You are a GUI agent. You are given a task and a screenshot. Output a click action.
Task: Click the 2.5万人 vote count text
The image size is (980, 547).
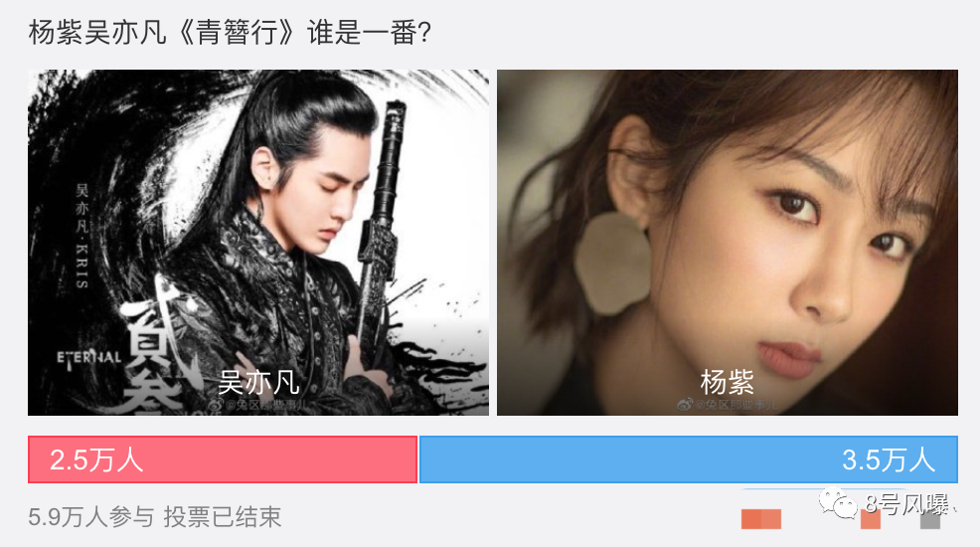(96, 460)
